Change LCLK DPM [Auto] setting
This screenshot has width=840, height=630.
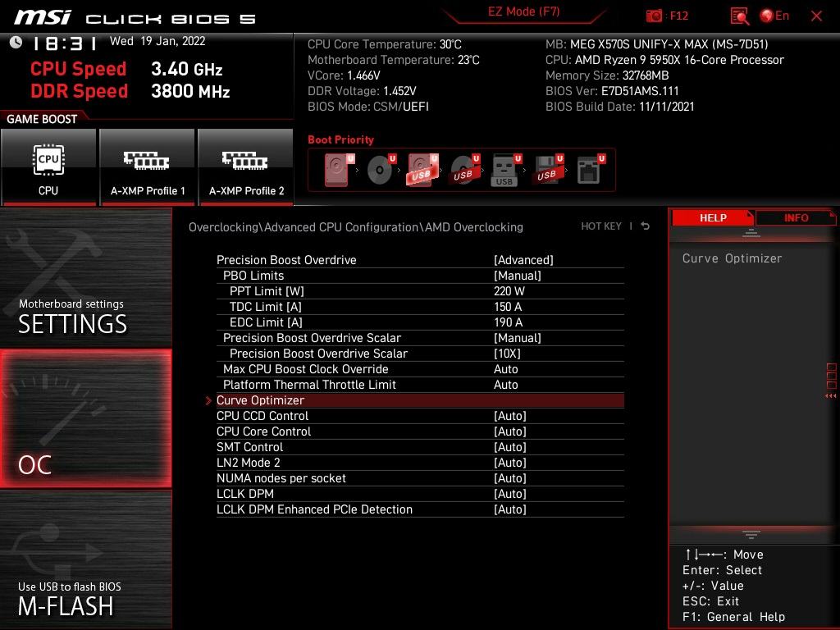pyautogui.click(x=420, y=493)
